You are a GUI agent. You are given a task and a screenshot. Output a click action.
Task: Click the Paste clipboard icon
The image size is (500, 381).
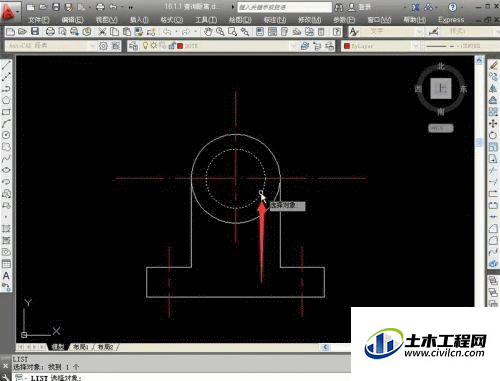127,32
